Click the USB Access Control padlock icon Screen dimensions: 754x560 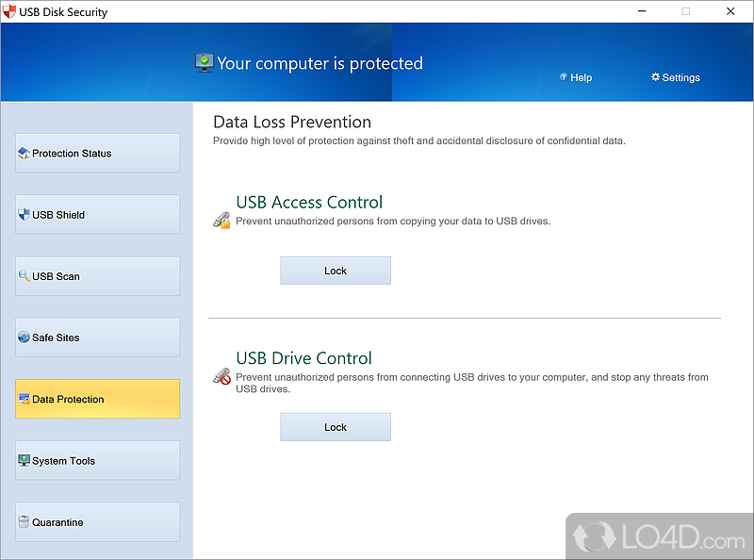(222, 221)
